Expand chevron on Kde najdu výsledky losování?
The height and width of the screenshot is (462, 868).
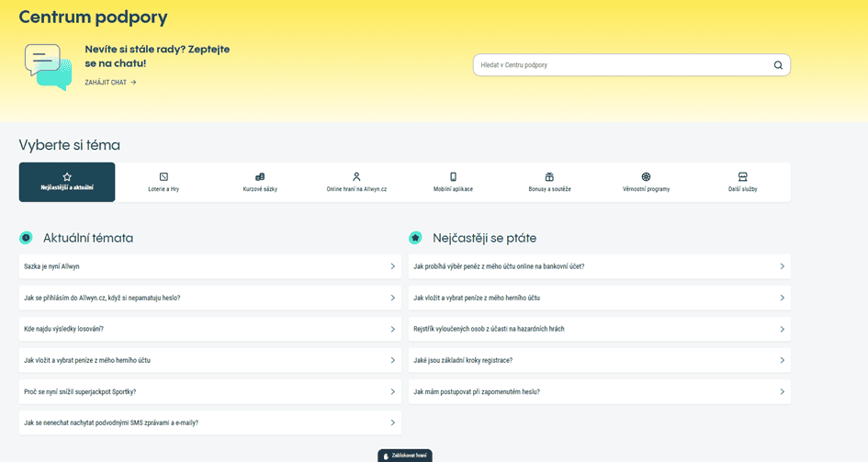pos(392,329)
